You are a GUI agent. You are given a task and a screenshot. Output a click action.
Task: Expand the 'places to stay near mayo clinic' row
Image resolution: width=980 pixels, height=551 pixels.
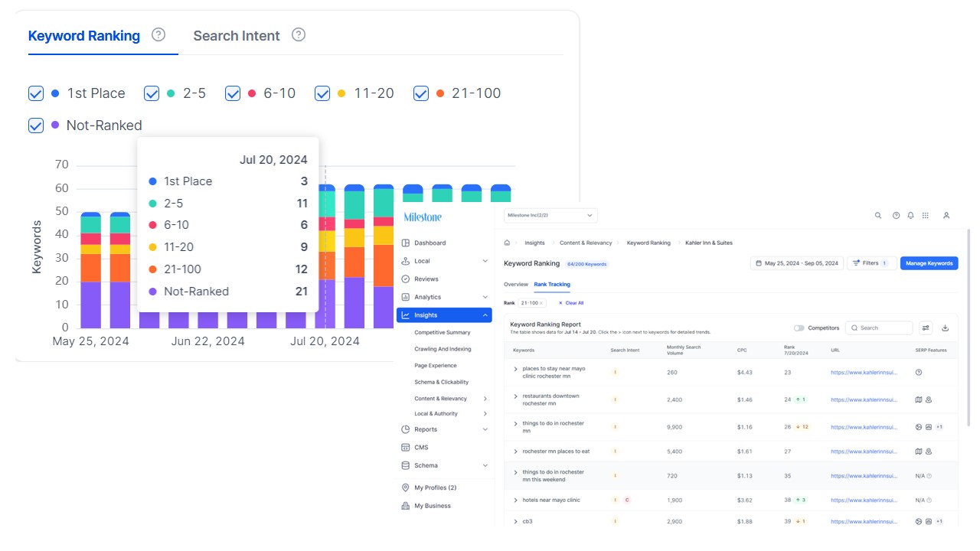[516, 370]
